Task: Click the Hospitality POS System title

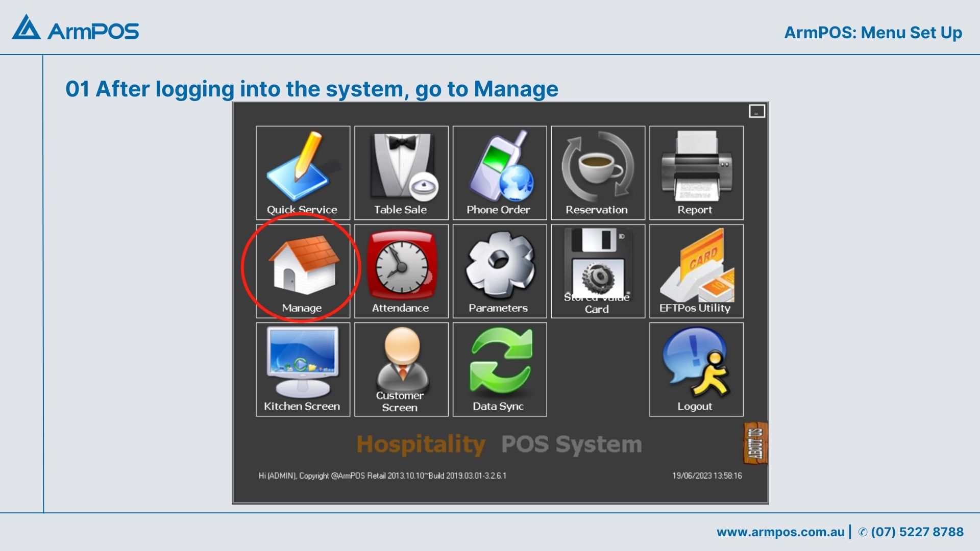Action: [499, 444]
